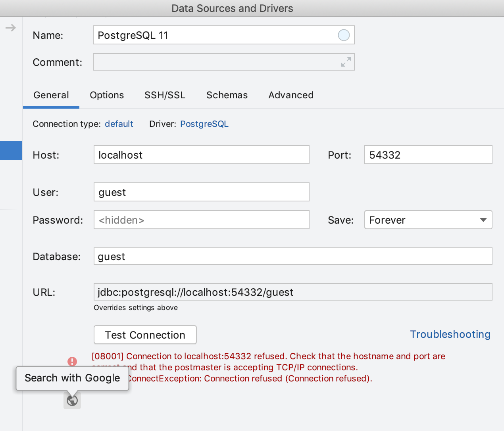Click into the Host input field
The width and height of the screenshot is (504, 431).
(x=201, y=155)
